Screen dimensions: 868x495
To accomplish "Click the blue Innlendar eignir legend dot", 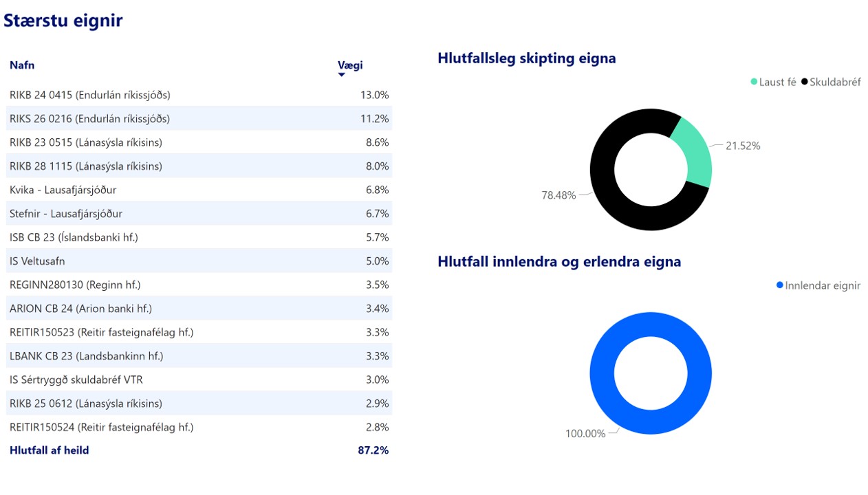I will (779, 285).
